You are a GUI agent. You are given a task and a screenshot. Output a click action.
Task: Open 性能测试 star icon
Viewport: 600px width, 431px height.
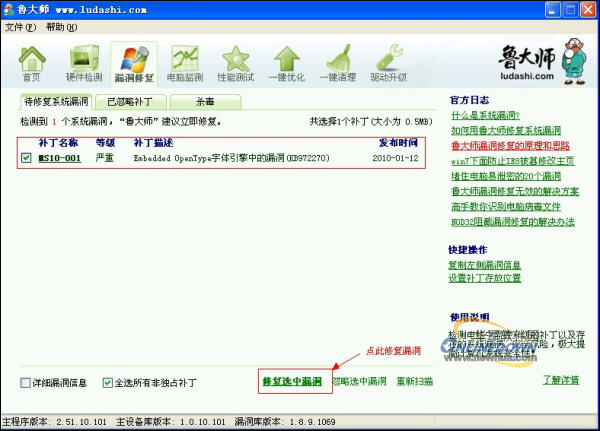(x=236, y=63)
